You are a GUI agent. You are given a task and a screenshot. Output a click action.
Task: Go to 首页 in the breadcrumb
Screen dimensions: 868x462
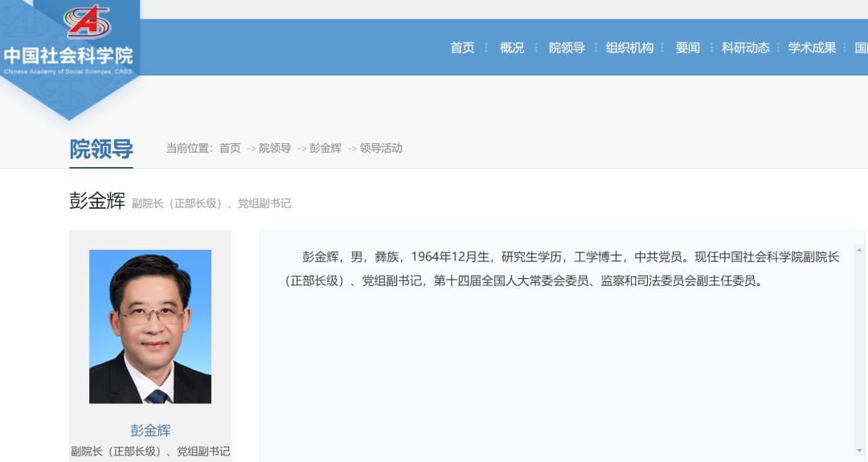click(230, 149)
